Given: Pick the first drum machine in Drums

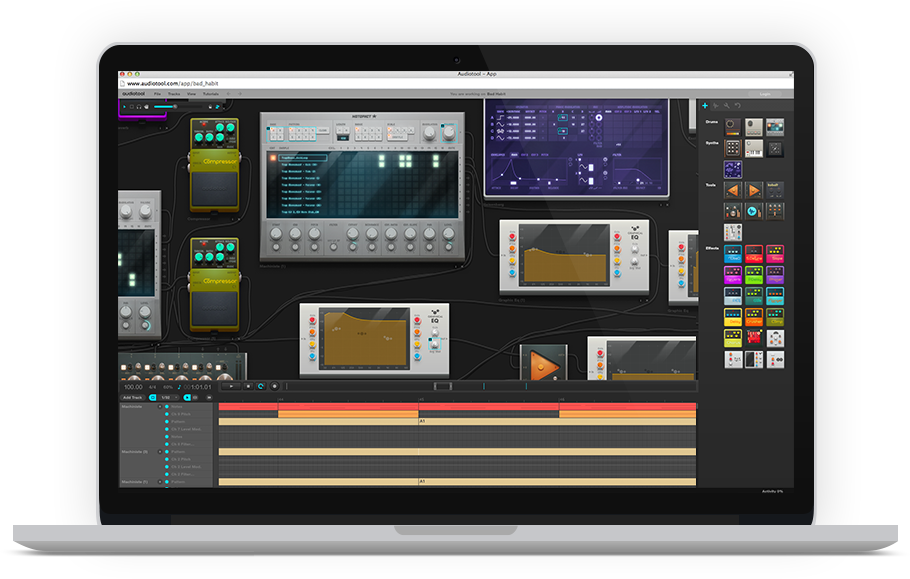Looking at the screenshot, I should [733, 127].
